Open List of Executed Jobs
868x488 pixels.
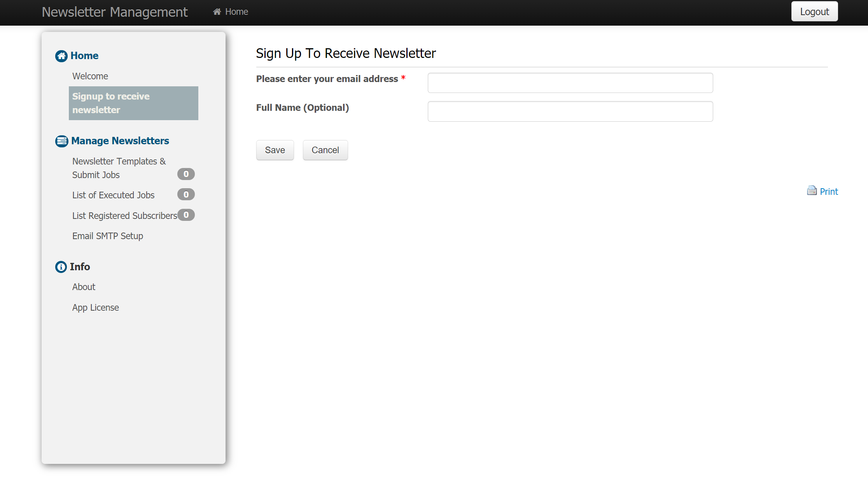[x=113, y=195]
